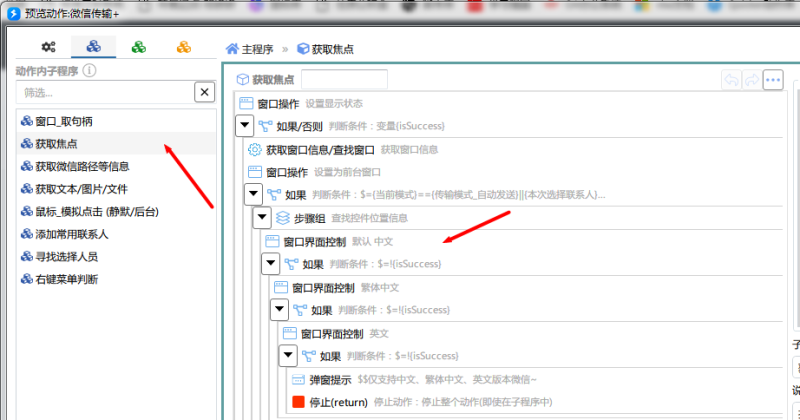Image resolution: width=800 pixels, height=420 pixels.
Task: Select subprogram 鼠标_模拟点击 (静默/后台)
Action: coord(116,211)
